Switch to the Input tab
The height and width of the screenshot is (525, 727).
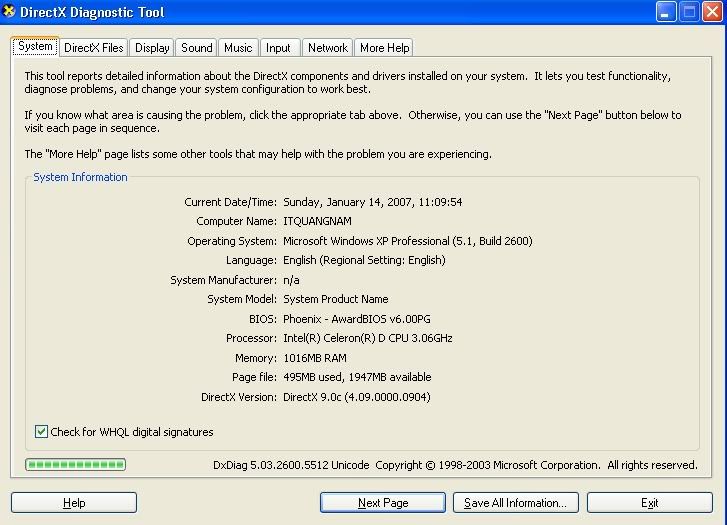pyautogui.click(x=278, y=48)
